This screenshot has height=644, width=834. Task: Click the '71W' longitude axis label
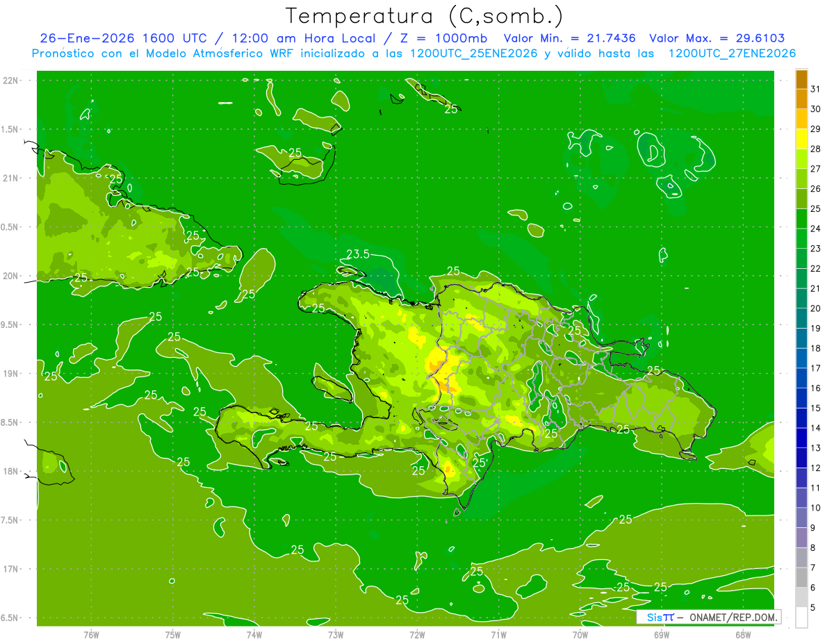click(x=498, y=634)
